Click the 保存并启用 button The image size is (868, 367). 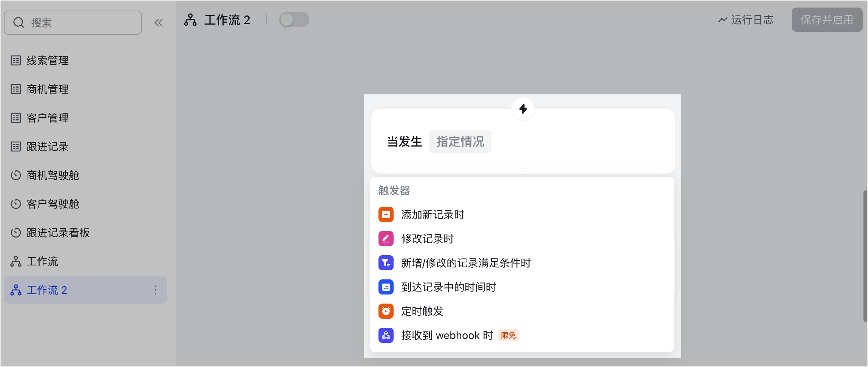[x=827, y=20]
